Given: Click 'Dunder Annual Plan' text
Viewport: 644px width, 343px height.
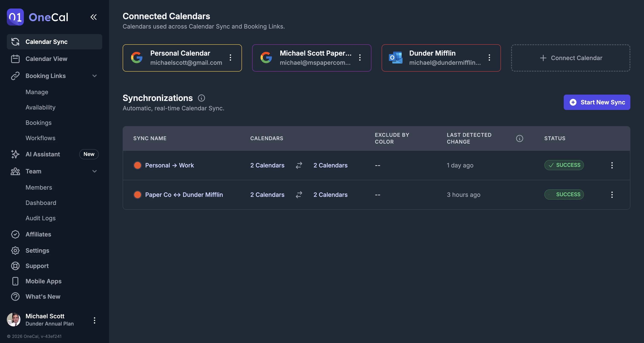Looking at the screenshot, I should click(49, 324).
